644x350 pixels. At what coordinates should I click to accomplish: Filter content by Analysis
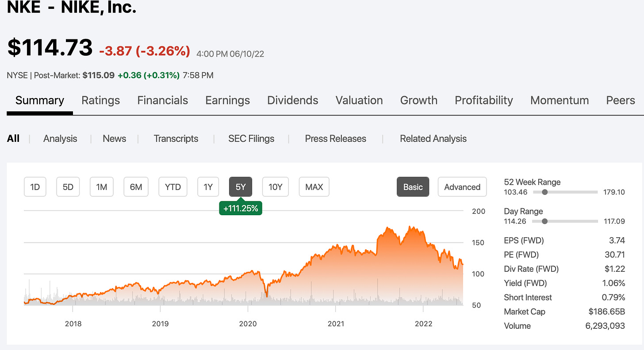(60, 139)
